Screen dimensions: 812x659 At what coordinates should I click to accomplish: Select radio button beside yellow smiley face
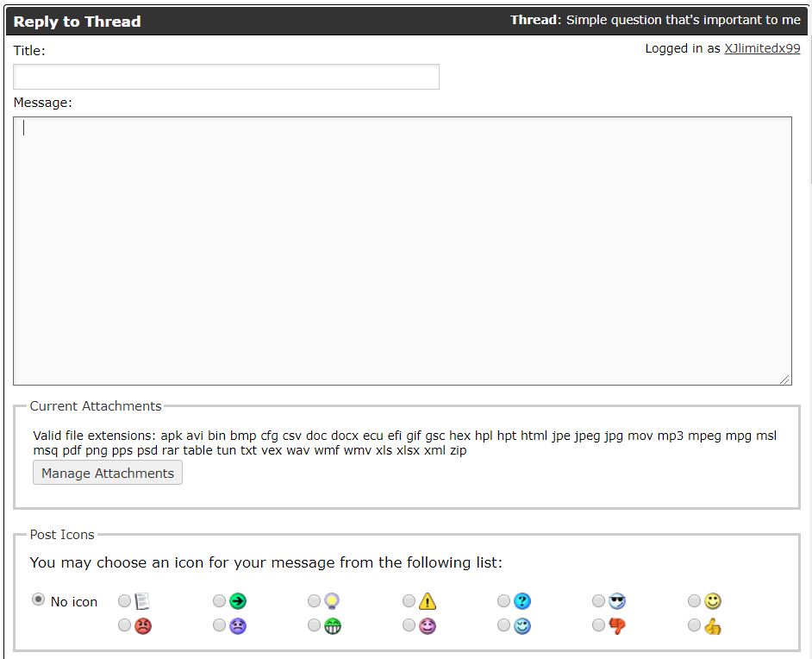pos(694,600)
